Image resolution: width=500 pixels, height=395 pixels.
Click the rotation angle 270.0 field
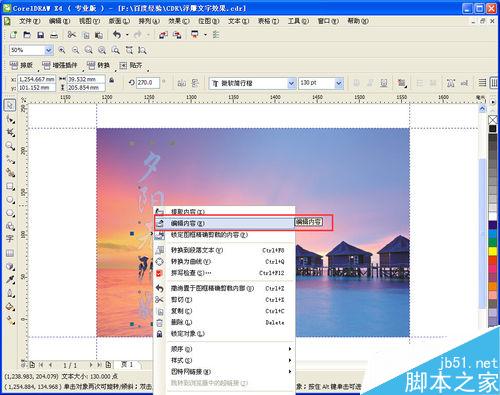[x=148, y=83]
